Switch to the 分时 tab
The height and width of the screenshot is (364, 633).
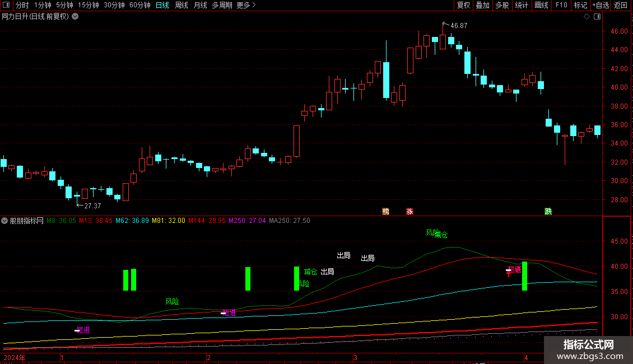[22, 5]
